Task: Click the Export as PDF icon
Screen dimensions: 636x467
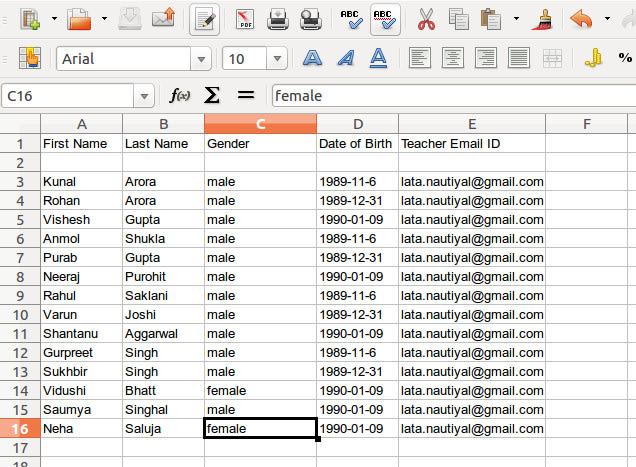Action: [x=243, y=19]
